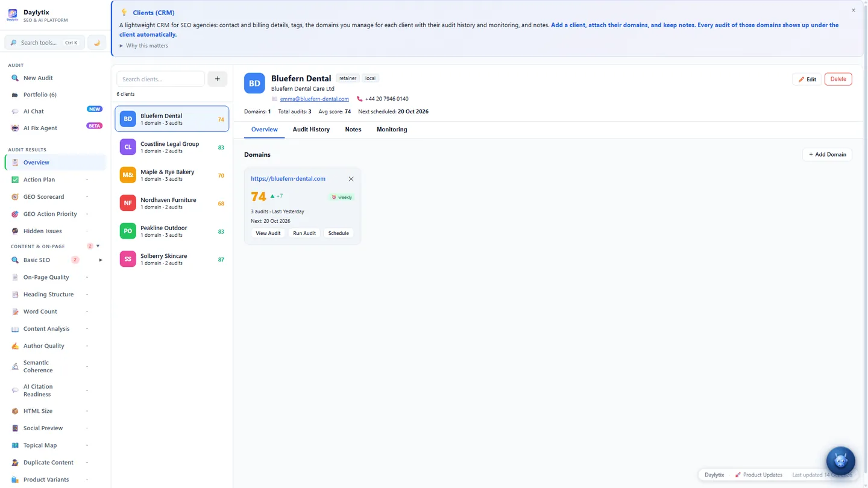Expand the Why this matters section

pos(144,46)
